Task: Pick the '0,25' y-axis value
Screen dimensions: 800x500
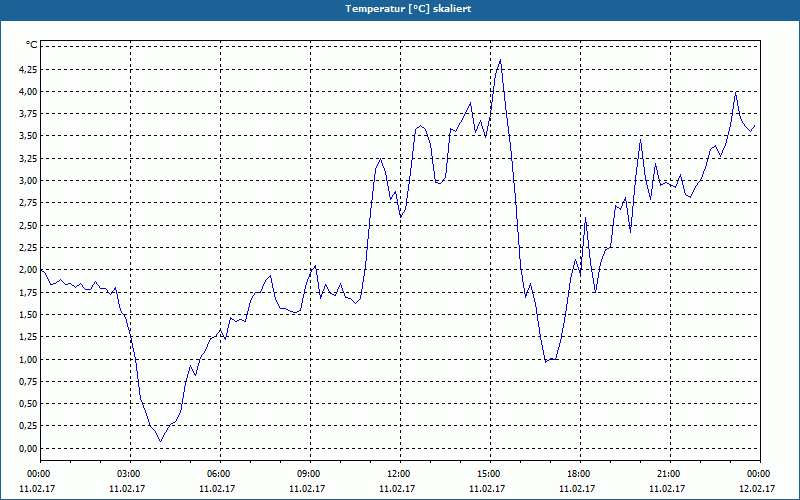Action: click(28, 426)
